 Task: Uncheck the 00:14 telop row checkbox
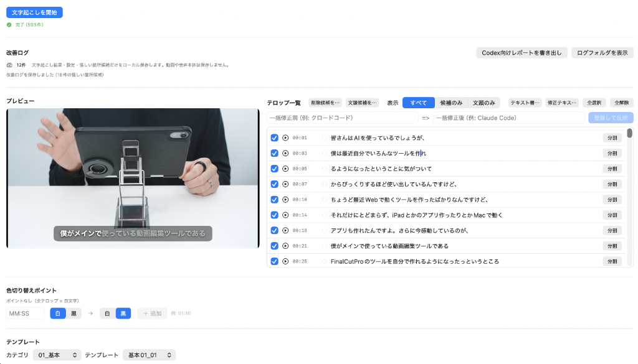[274, 215]
